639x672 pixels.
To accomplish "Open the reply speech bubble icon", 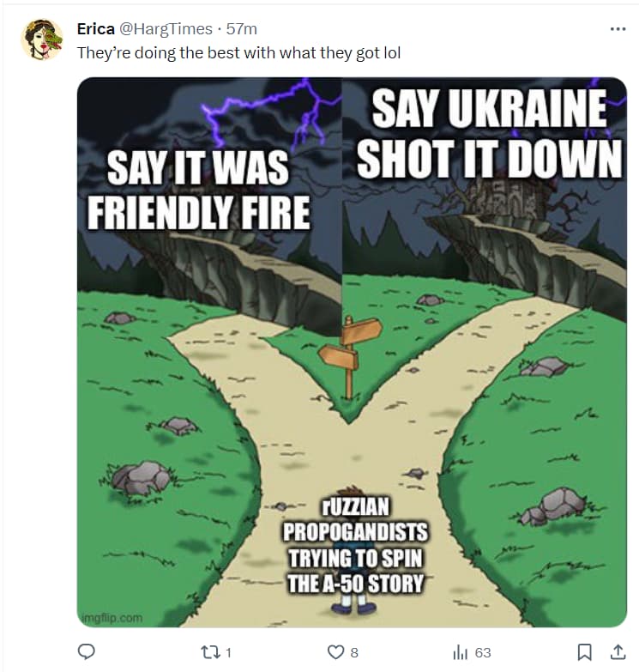I will click(86, 652).
